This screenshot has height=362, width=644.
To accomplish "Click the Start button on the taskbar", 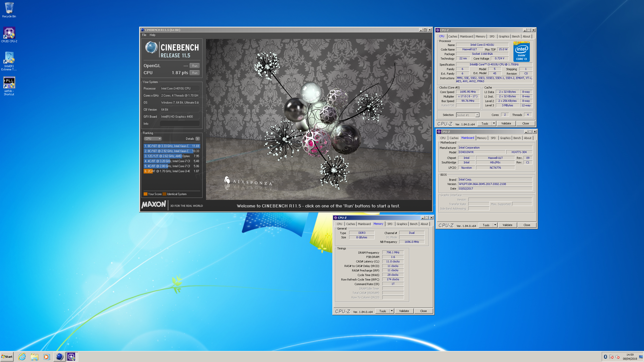I will pyautogui.click(x=7, y=356).
